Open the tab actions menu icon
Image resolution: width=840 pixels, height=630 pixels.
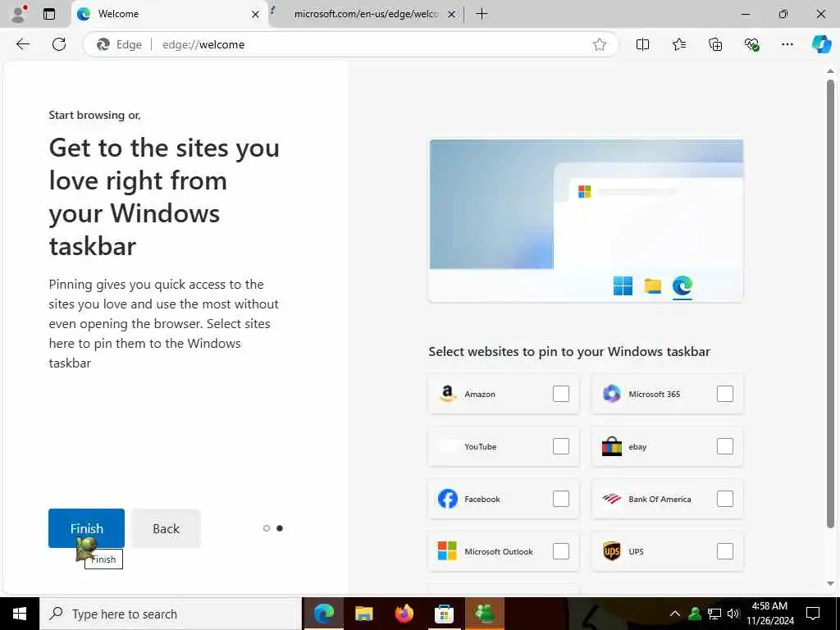click(x=49, y=14)
